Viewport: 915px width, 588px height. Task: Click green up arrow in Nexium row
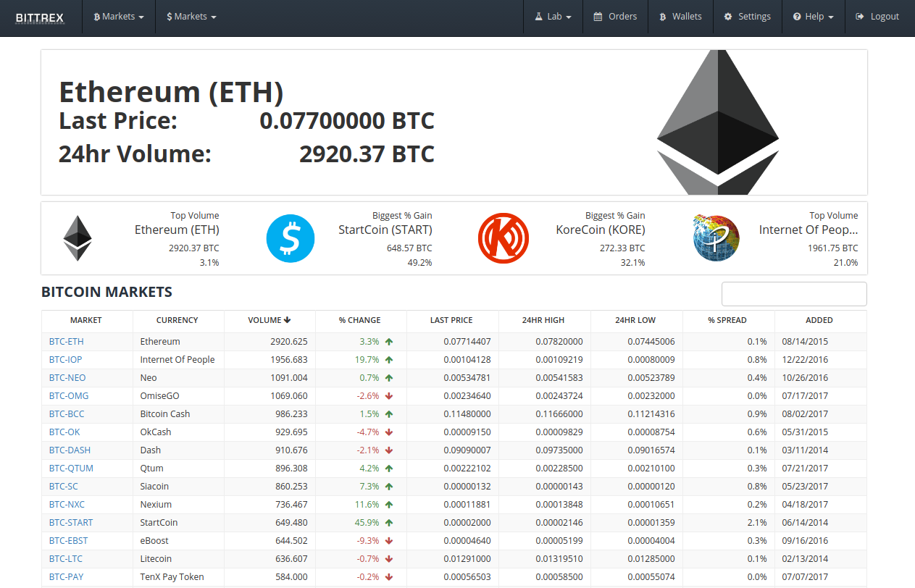[x=389, y=505]
